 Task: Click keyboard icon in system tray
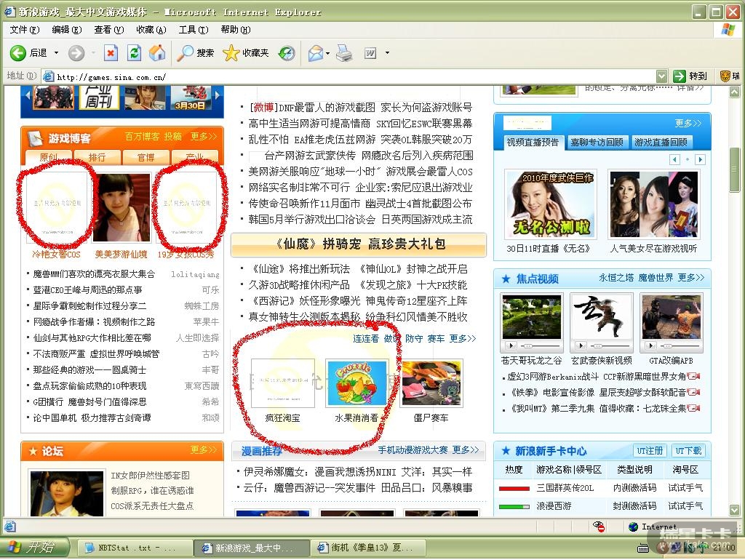pyautogui.click(x=643, y=548)
